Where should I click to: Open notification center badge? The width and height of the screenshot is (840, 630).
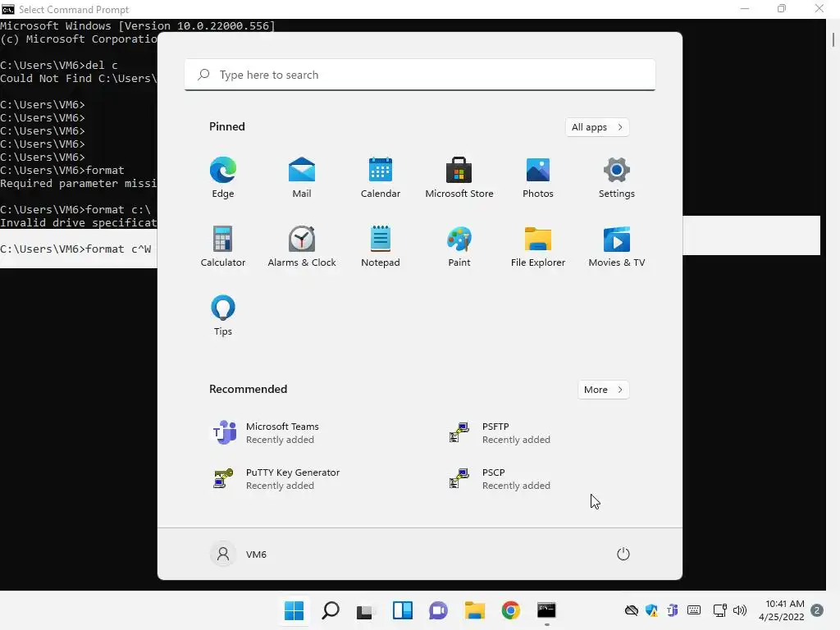point(817,610)
